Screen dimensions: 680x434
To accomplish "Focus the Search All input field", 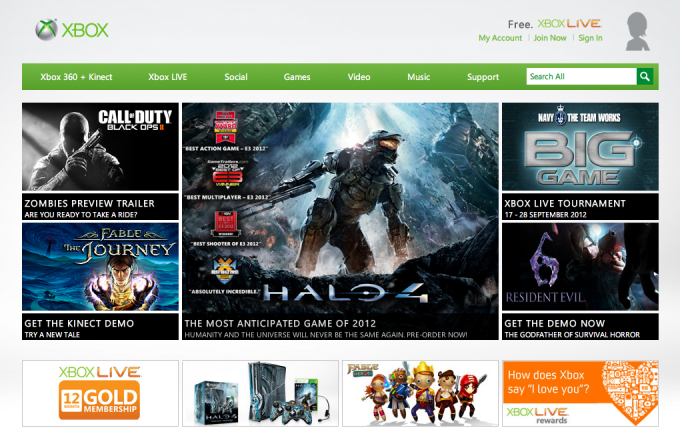I will coord(581,76).
